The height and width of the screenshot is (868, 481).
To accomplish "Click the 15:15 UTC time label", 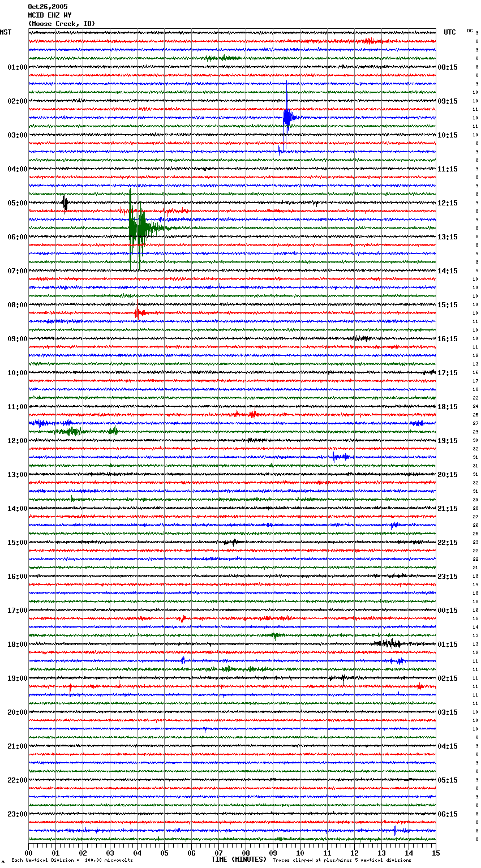I will 448,305.
